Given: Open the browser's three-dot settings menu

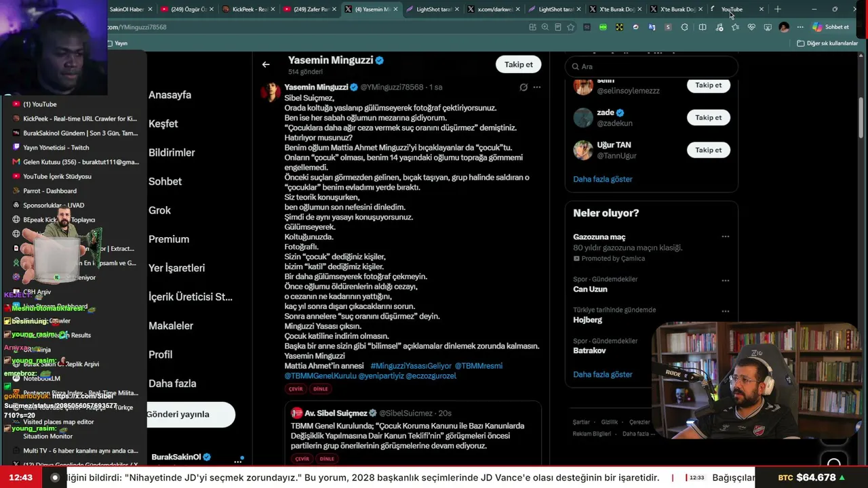Looking at the screenshot, I should 800,27.
